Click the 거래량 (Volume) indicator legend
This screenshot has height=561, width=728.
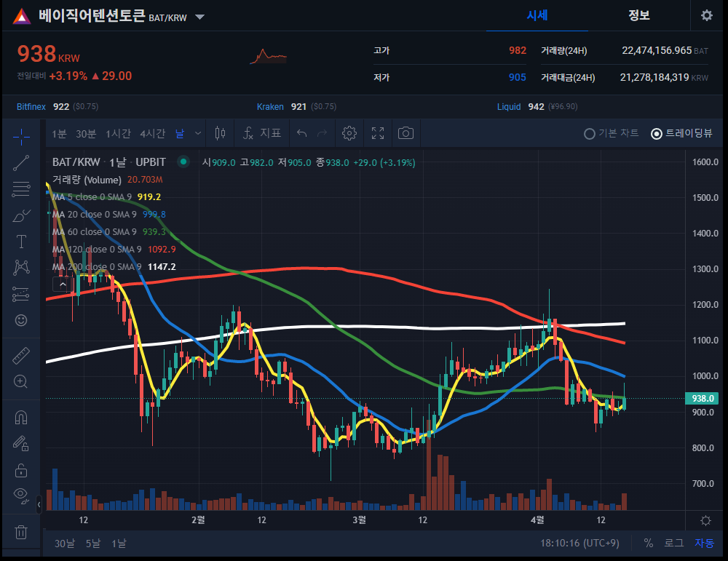(x=107, y=180)
